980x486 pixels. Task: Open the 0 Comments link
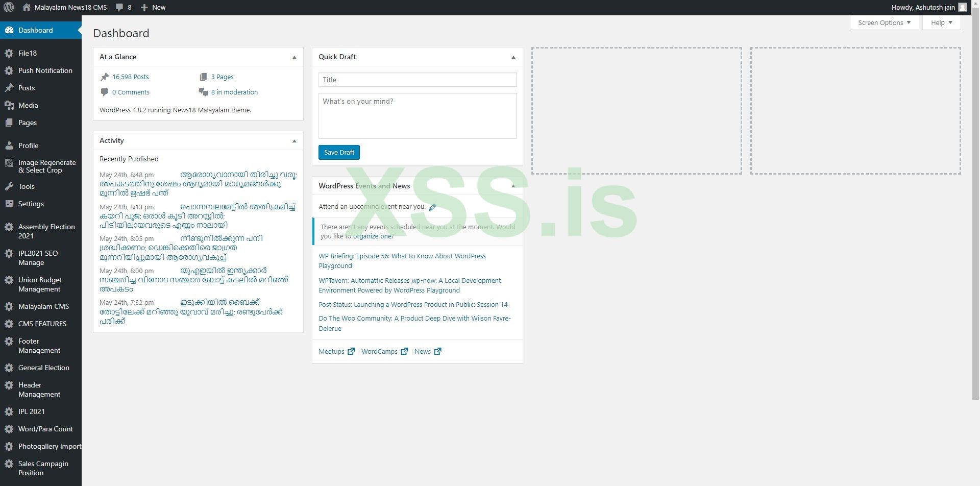(x=131, y=92)
